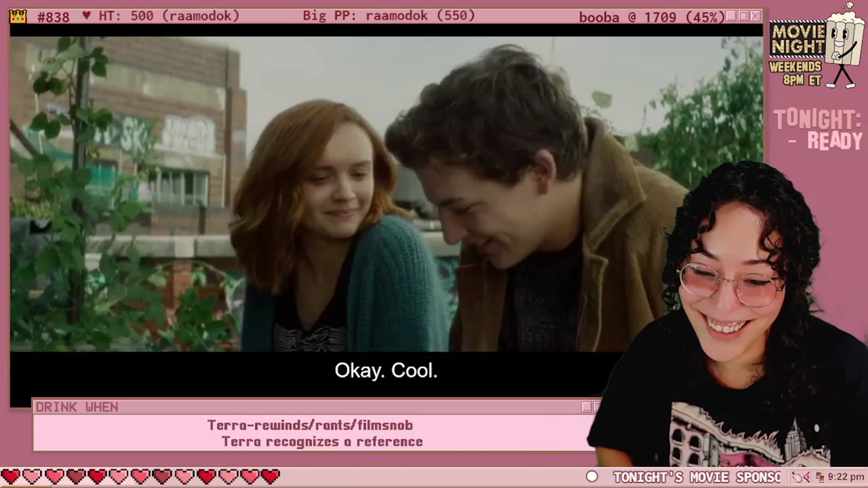The image size is (868, 488).
Task: Minimize the DRINK WHEN window
Action: pos(586,407)
